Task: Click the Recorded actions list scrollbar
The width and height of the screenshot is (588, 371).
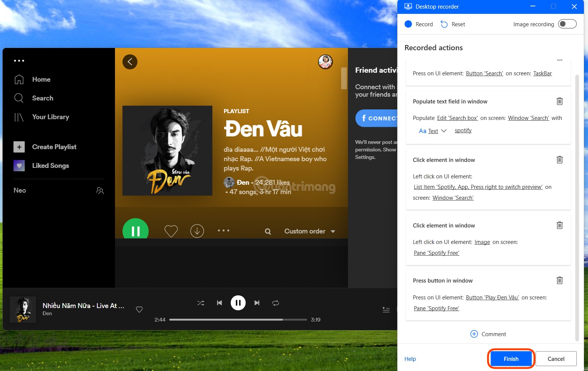Action: coord(577,208)
